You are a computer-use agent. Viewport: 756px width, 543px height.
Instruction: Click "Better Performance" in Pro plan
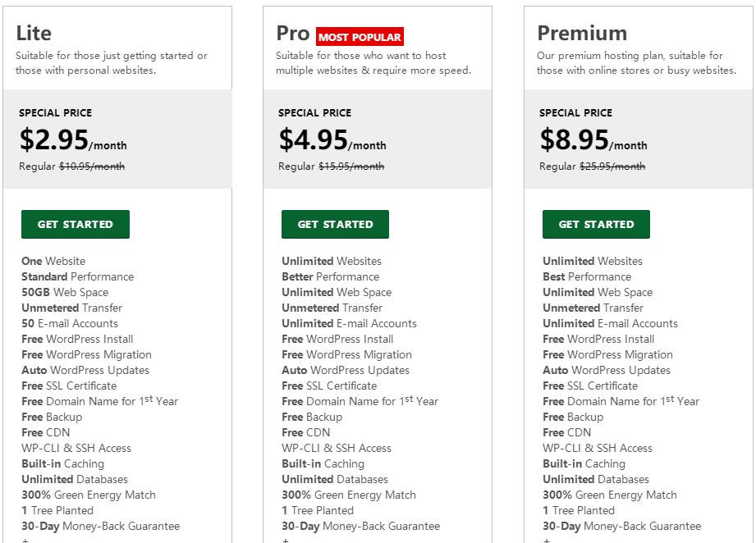(x=330, y=277)
